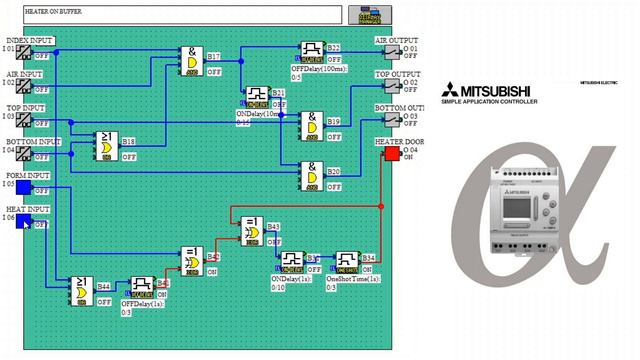Select the B19 AND gate block
The width and height of the screenshot is (640, 360).
tap(312, 126)
